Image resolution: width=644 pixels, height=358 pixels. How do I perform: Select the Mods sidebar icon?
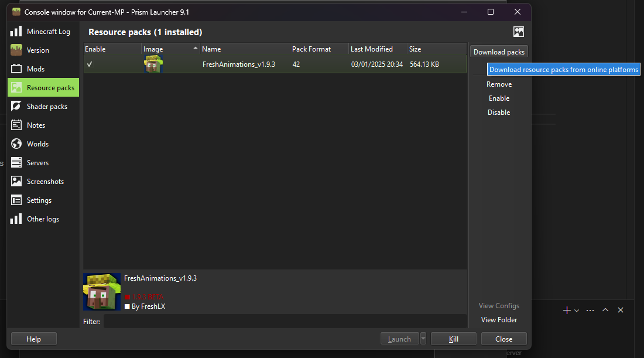16,69
